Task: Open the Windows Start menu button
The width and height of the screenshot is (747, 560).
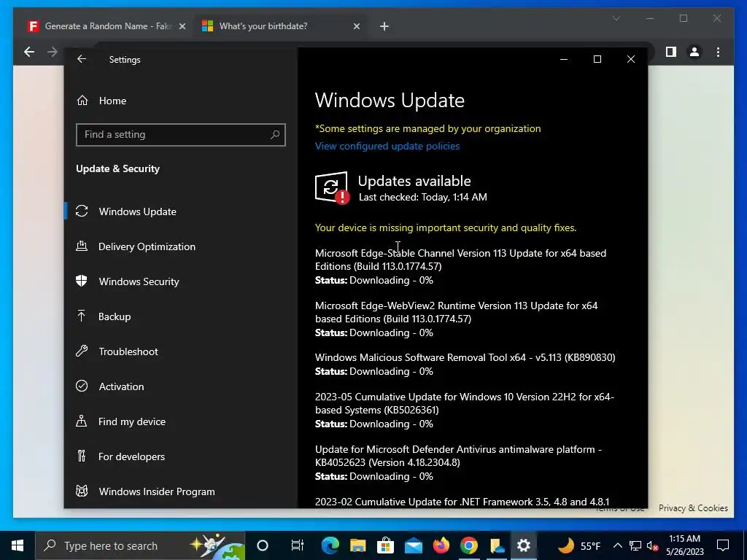Action: (x=18, y=545)
